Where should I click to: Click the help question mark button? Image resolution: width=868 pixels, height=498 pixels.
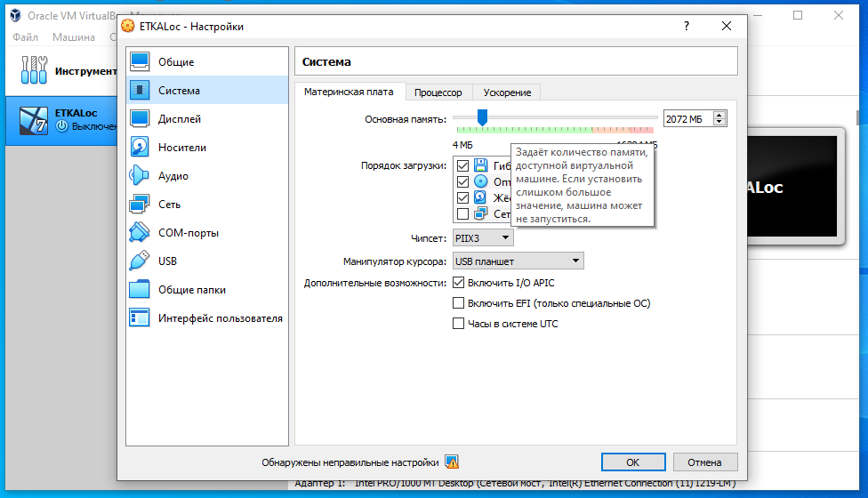687,26
